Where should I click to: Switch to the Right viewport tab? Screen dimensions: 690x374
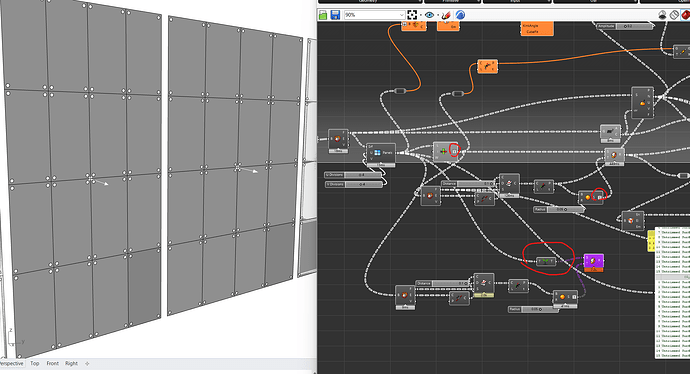(71, 363)
